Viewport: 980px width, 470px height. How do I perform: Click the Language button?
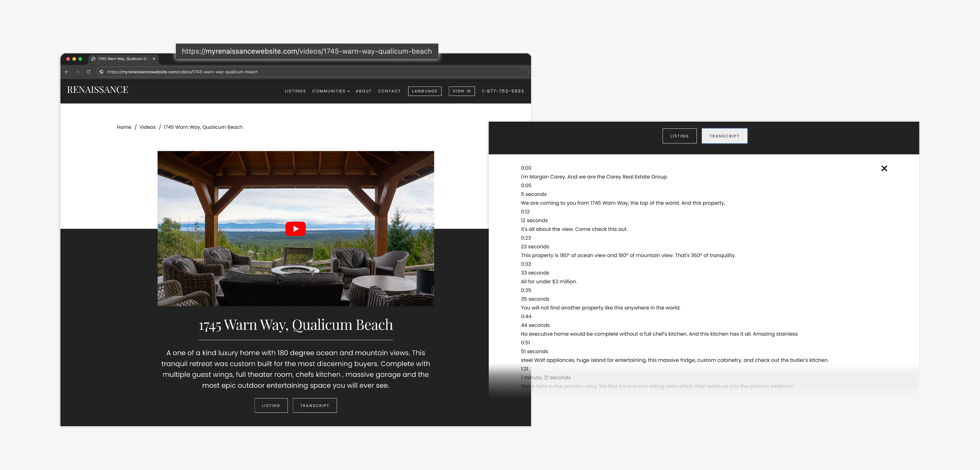(x=424, y=91)
